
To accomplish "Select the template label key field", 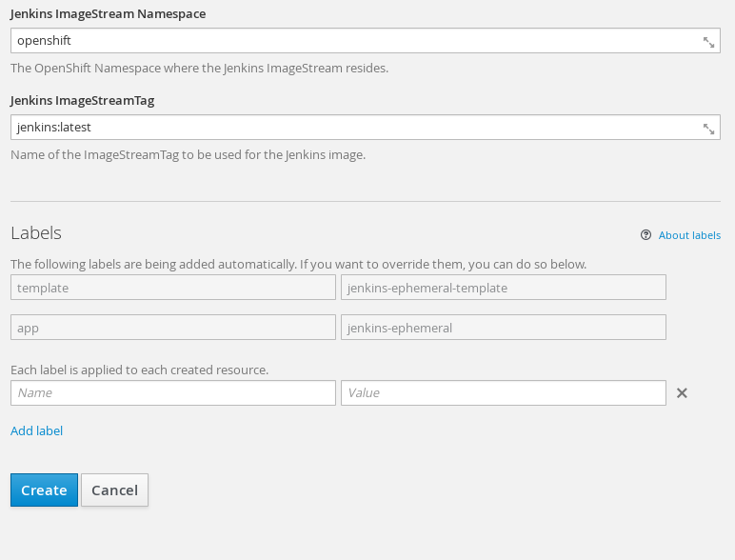I will tap(173, 287).
